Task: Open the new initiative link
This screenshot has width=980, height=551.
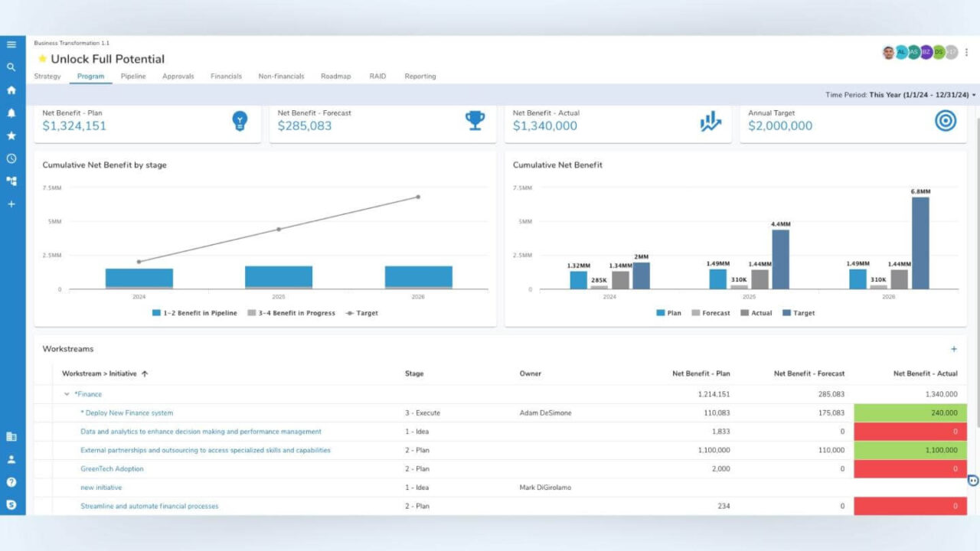Action: click(101, 487)
